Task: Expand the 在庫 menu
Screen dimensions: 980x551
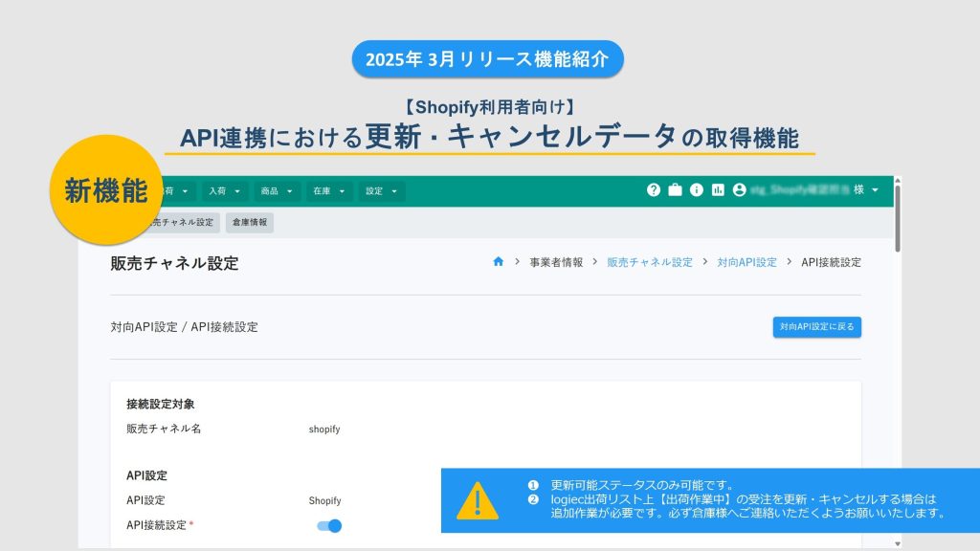Action: tap(329, 191)
